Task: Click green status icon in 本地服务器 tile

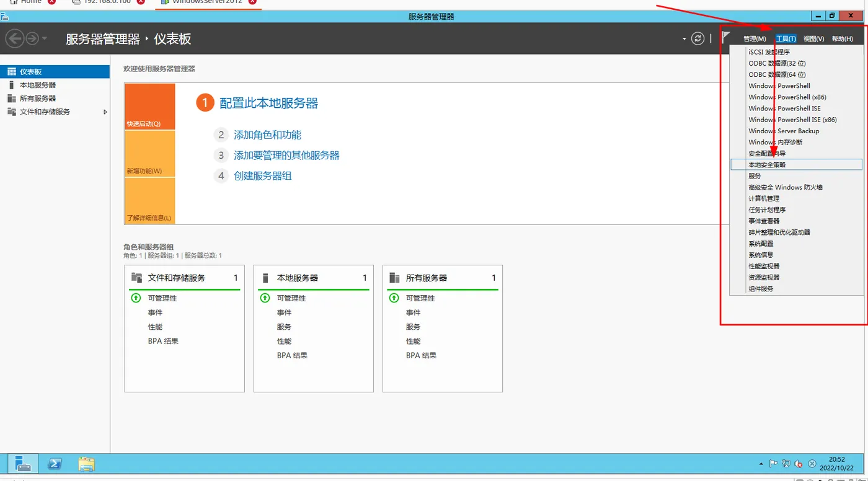Action: [265, 298]
